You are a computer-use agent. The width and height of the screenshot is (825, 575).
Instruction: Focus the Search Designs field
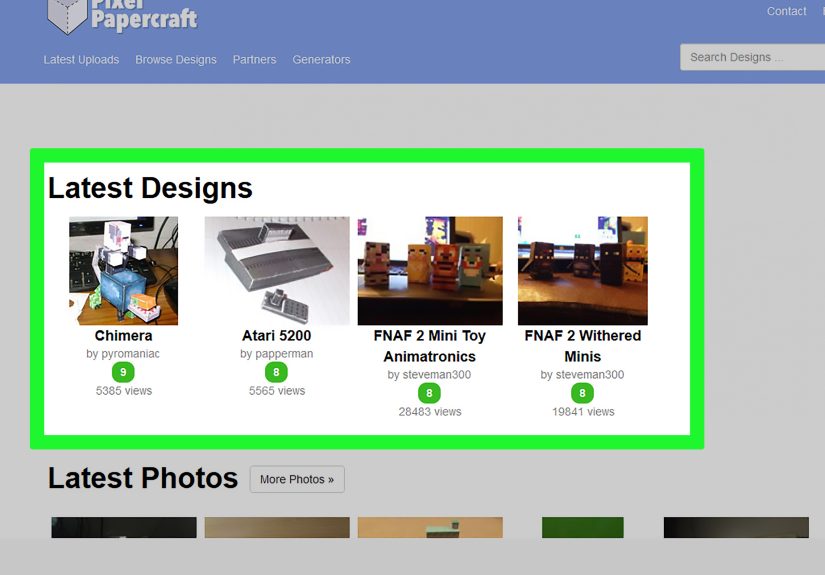point(752,57)
